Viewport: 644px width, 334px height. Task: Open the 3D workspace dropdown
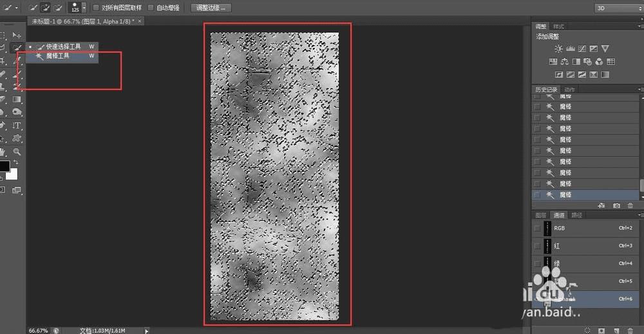[619, 8]
